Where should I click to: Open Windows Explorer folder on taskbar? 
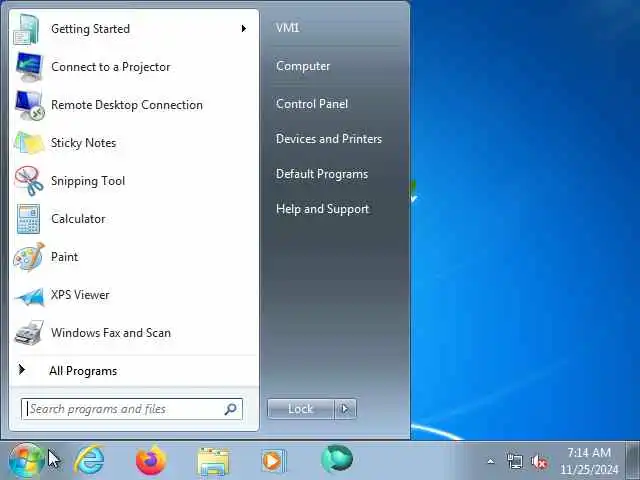click(x=213, y=462)
